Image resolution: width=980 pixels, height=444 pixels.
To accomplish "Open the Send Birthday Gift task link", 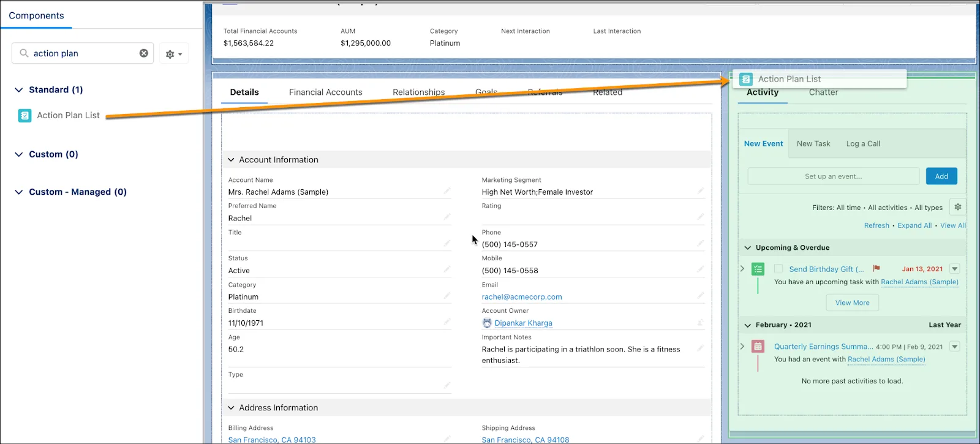I will click(x=826, y=269).
